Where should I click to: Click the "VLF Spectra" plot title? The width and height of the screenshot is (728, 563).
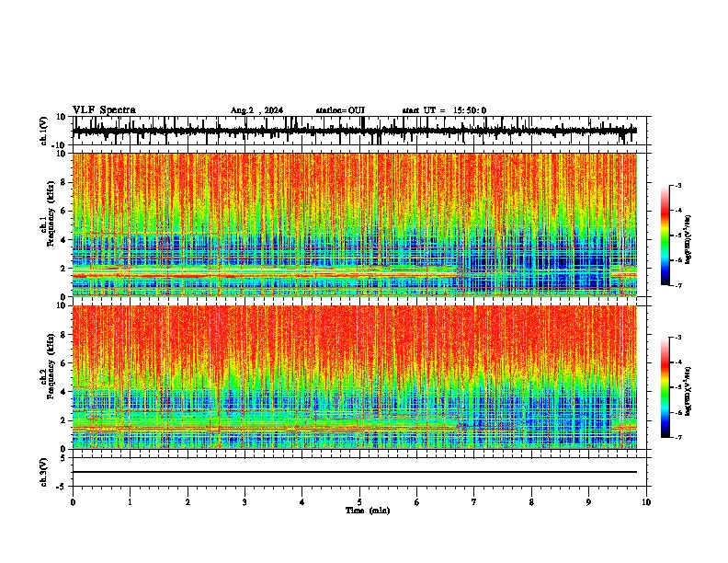click(x=104, y=110)
